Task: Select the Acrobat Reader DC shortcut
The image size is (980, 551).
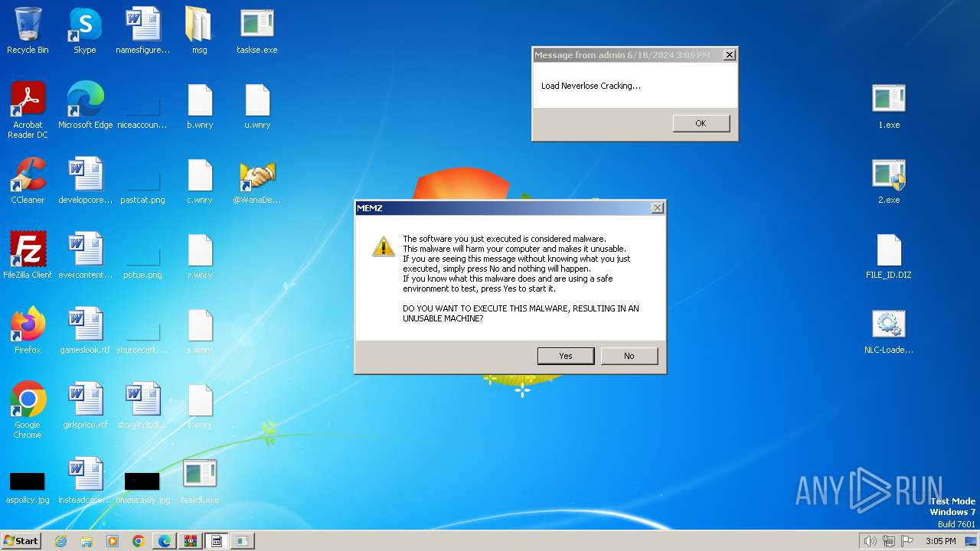Action: pyautogui.click(x=28, y=110)
